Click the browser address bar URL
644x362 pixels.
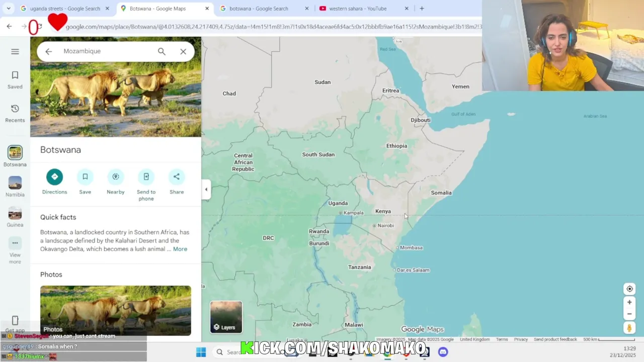click(x=273, y=27)
